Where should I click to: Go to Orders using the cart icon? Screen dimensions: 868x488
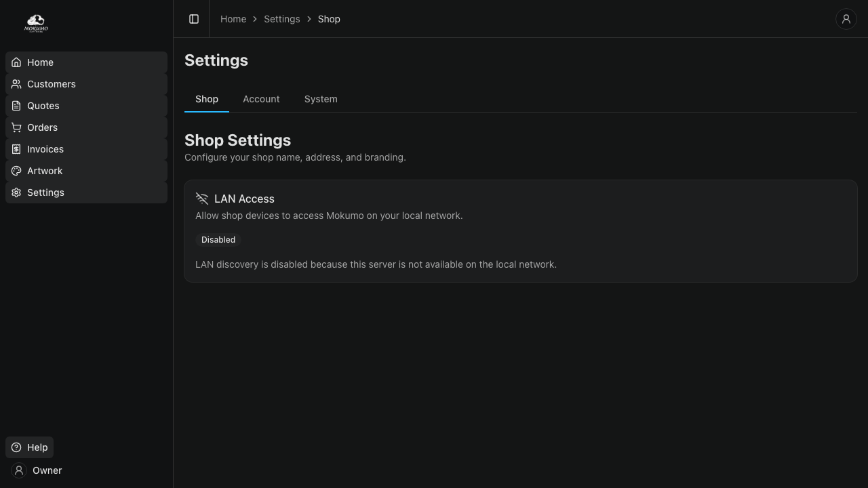click(x=16, y=127)
